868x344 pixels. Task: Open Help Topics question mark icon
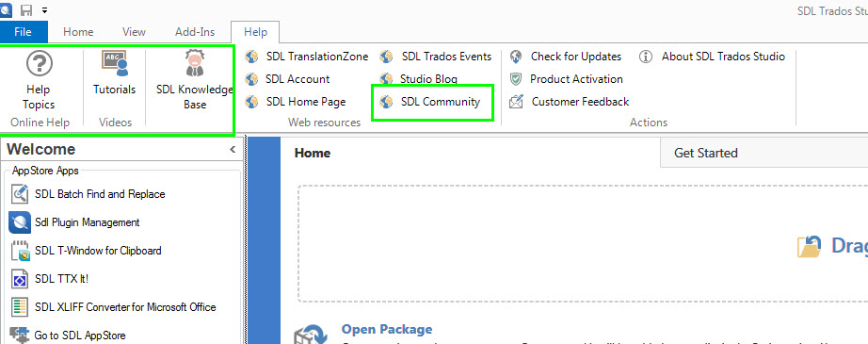(39, 64)
